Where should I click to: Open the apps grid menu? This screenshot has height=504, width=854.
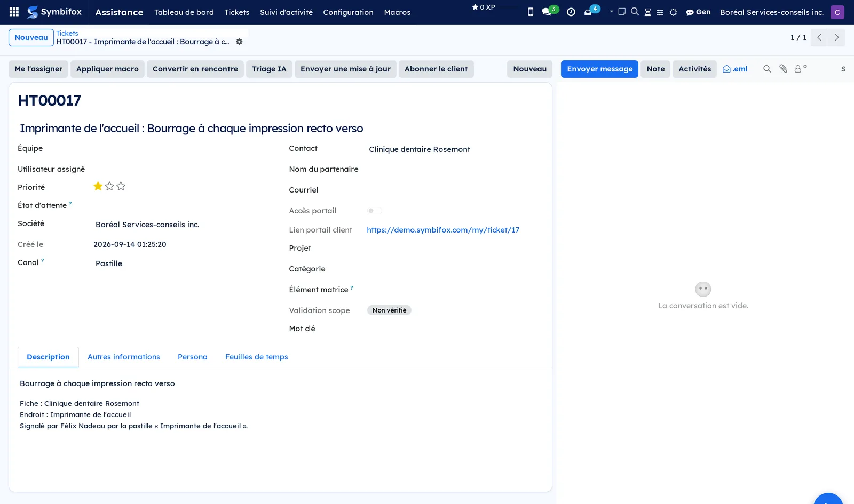tap(14, 12)
